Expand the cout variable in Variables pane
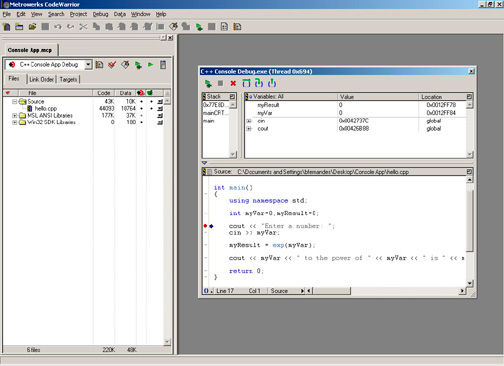504x366 pixels. [x=249, y=129]
